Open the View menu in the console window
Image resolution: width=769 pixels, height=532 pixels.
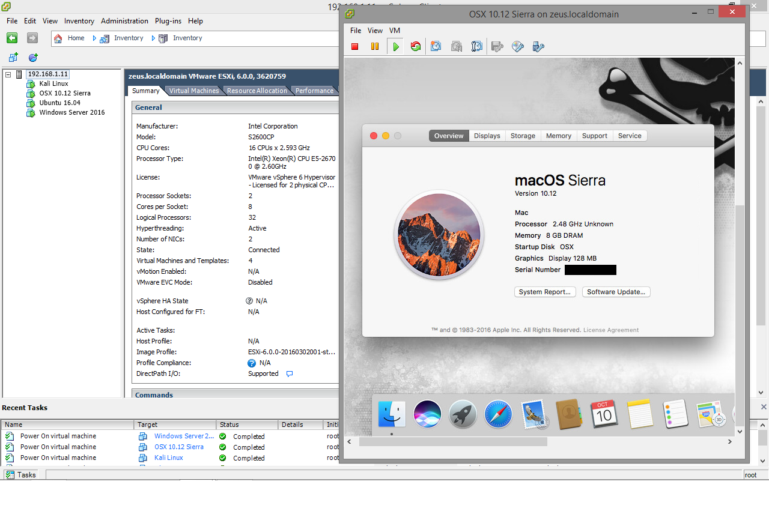click(x=375, y=31)
